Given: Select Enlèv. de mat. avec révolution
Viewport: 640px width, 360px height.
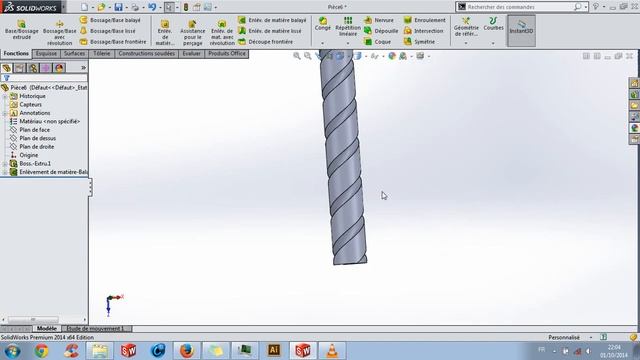Looking at the screenshot, I should 222,33.
